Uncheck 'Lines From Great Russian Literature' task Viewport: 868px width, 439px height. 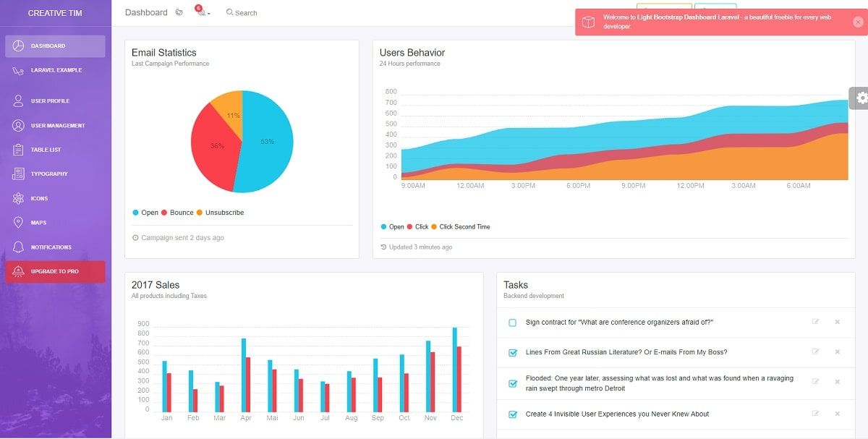pos(511,351)
